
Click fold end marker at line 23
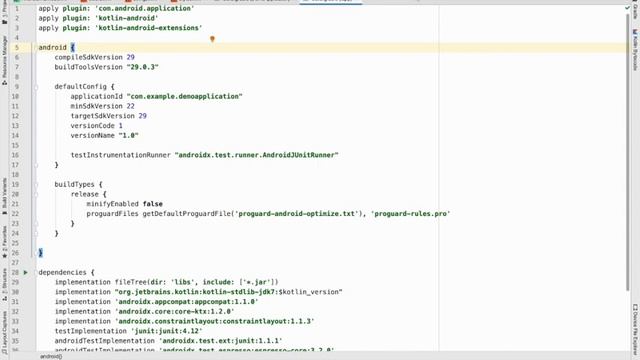(36, 224)
